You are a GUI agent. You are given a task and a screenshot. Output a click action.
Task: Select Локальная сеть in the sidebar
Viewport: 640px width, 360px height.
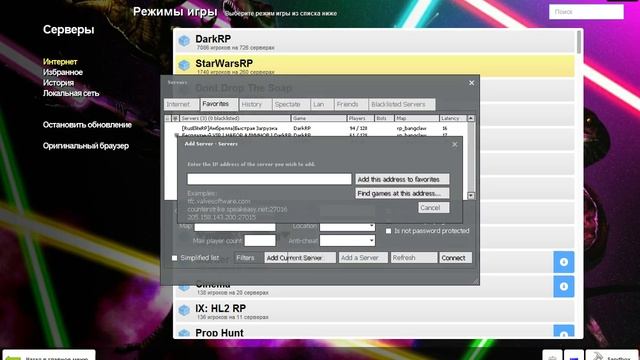click(71, 93)
